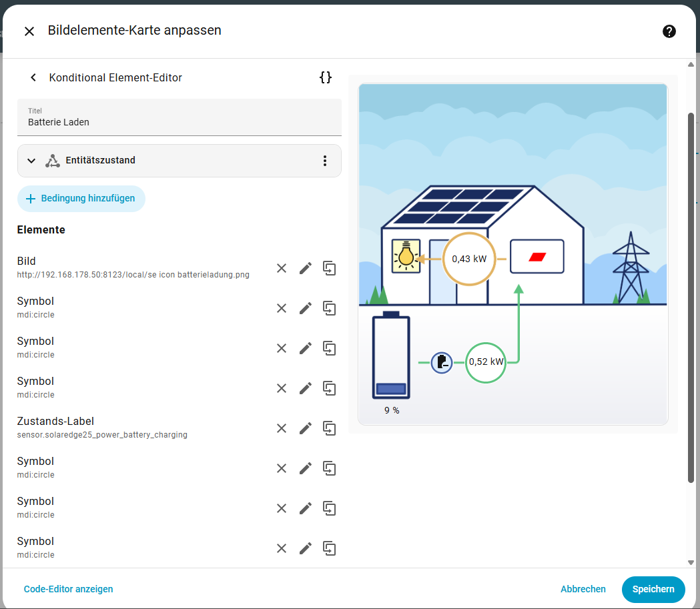Edit the last visible Symbol element
Viewport: 700px width, 609px height.
pyautogui.click(x=306, y=548)
